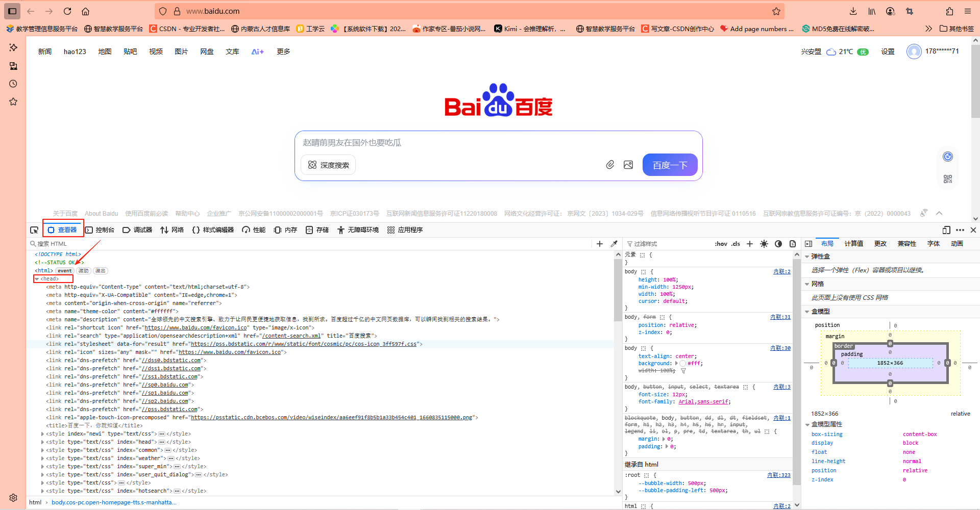Click the 搜索 HTML search field
The image size is (980, 510).
(x=311, y=244)
